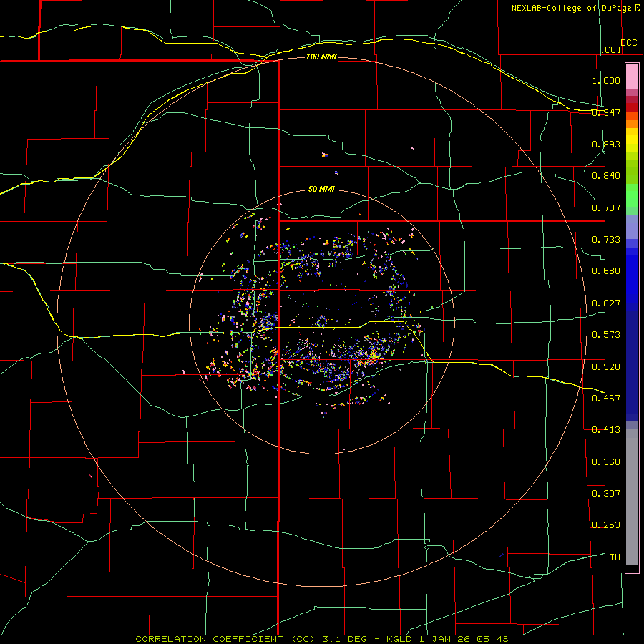
Task: Click the [CC] legend header
Action: 611,49
